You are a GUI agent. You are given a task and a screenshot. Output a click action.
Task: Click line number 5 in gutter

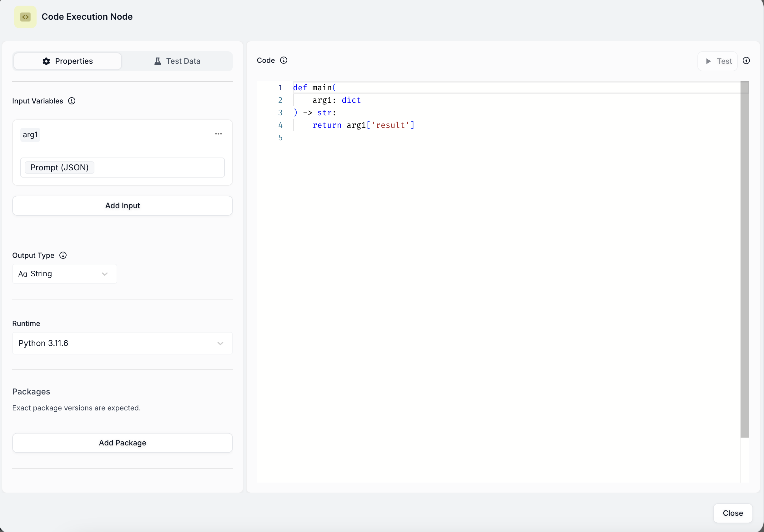click(x=280, y=138)
